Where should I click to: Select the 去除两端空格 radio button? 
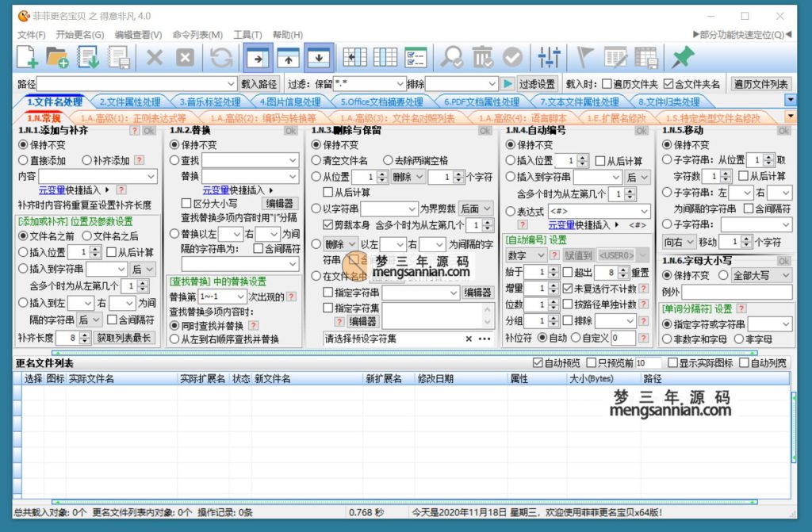click(388, 161)
